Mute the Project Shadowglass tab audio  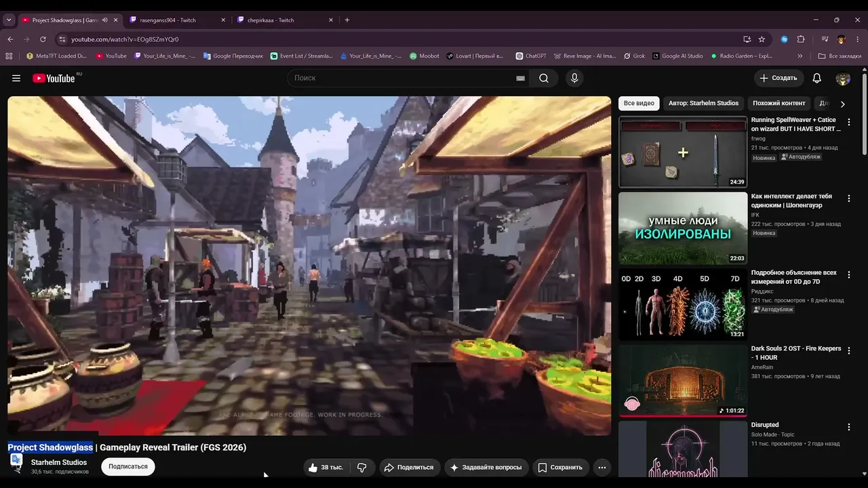coord(104,20)
